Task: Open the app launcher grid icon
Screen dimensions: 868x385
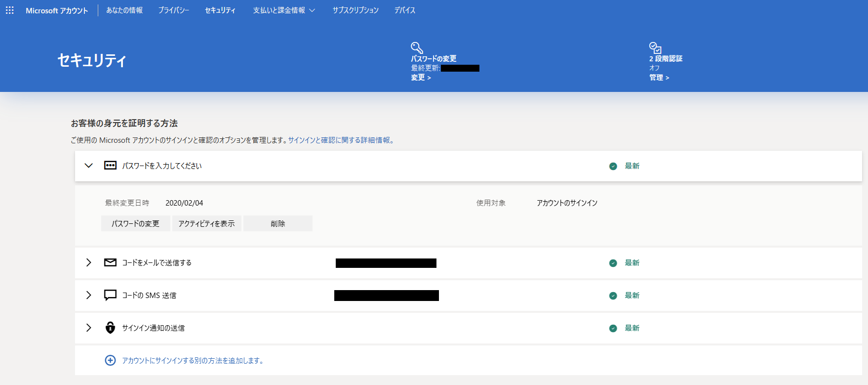Action: click(x=9, y=10)
